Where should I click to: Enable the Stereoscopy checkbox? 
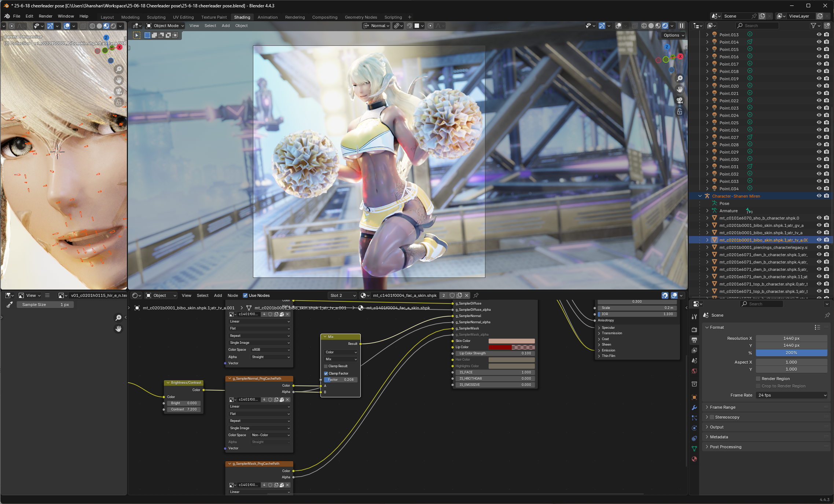click(x=712, y=417)
